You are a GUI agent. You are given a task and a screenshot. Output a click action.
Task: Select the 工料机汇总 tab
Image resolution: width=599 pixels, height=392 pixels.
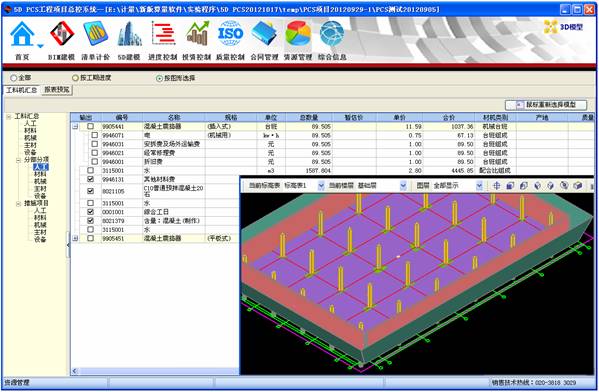point(21,90)
